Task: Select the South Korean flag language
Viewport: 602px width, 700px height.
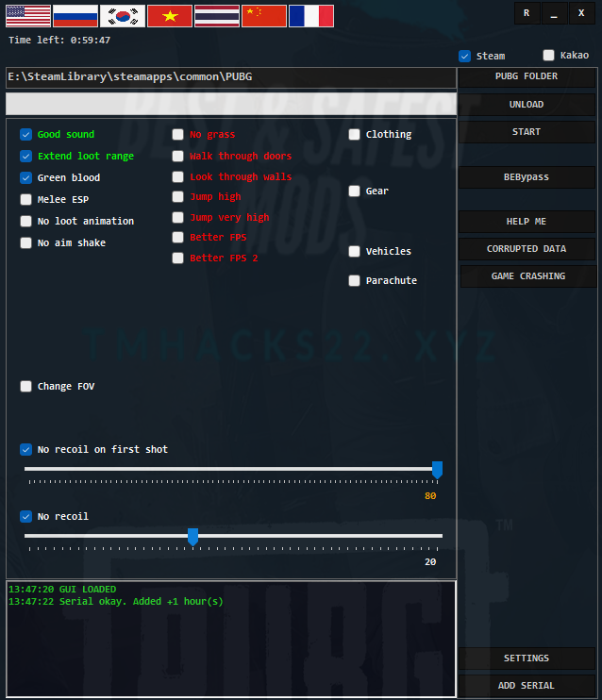Action: 123,16
